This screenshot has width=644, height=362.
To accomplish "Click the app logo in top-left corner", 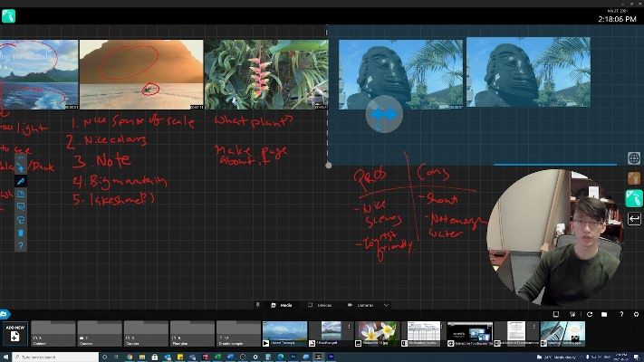I will pos(8,16).
